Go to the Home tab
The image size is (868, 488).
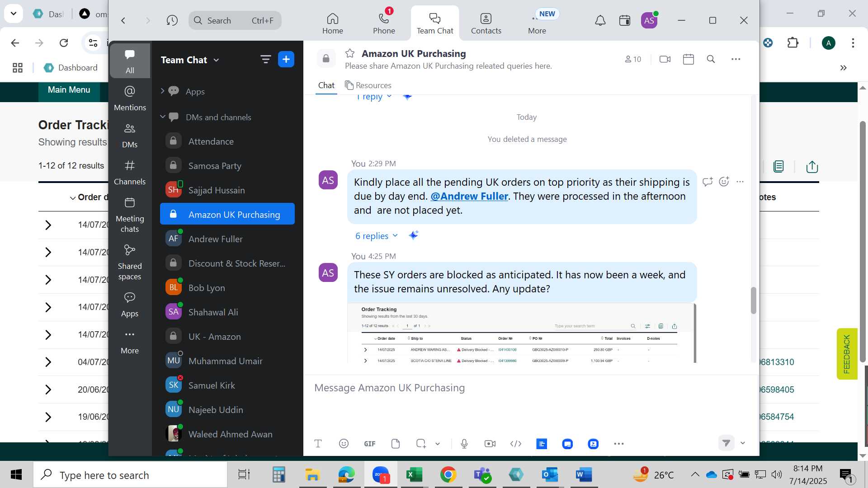(x=332, y=23)
